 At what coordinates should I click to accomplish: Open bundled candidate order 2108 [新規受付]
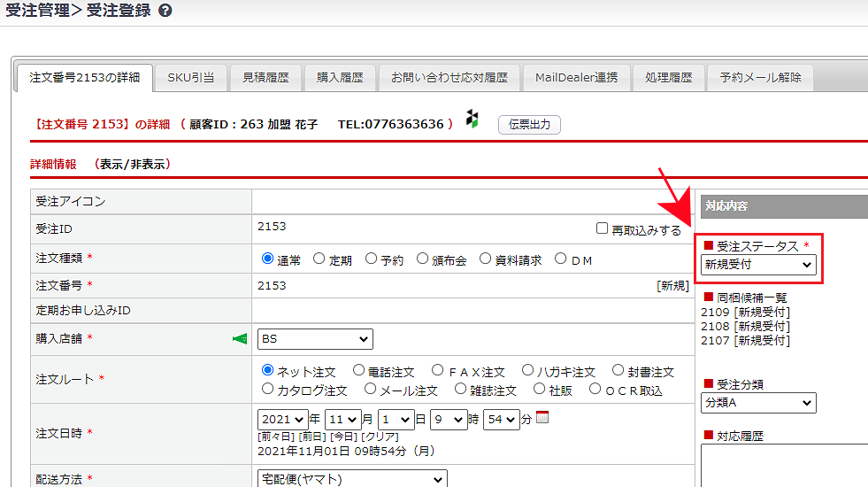click(746, 327)
